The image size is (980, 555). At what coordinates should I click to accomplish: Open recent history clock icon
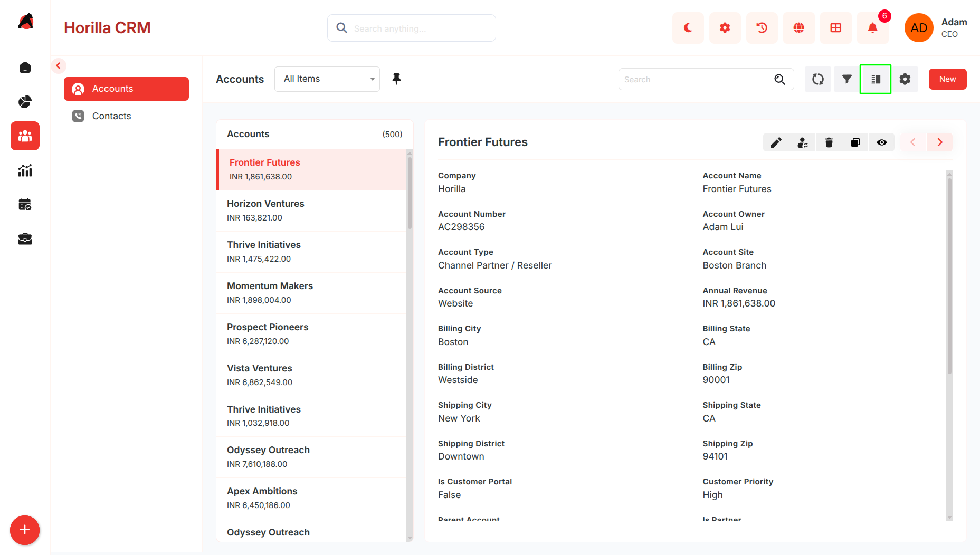(762, 28)
